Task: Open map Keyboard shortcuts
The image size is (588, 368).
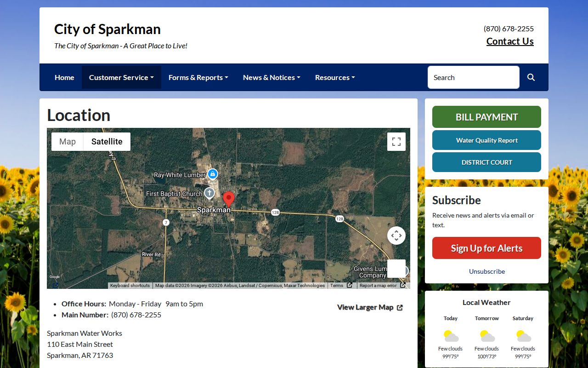Action: (x=130, y=286)
